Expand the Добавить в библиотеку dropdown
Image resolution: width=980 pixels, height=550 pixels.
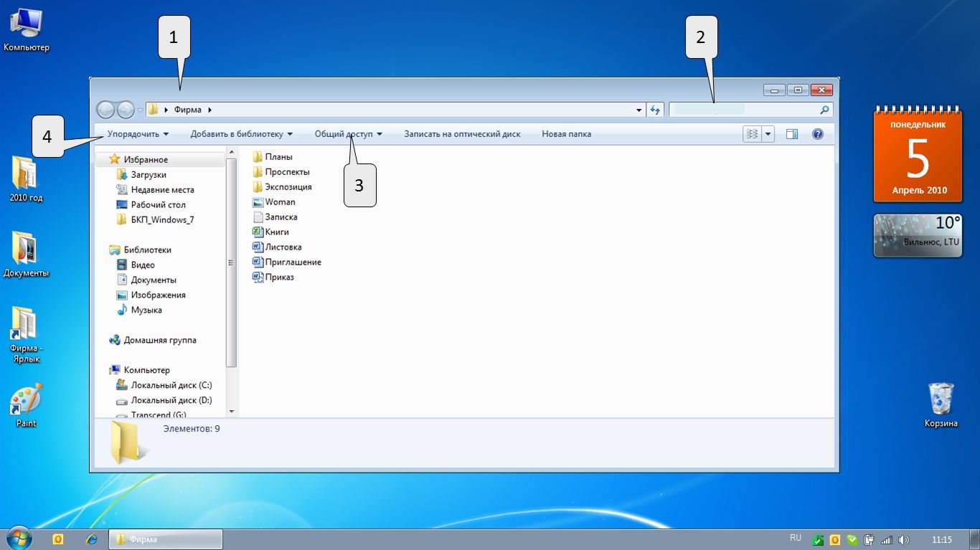click(x=241, y=134)
